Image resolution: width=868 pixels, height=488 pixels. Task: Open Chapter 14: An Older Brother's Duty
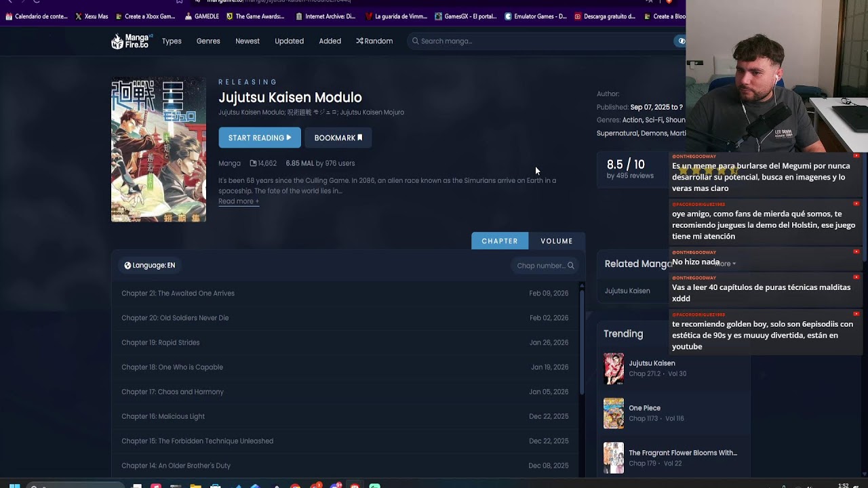[x=345, y=466]
